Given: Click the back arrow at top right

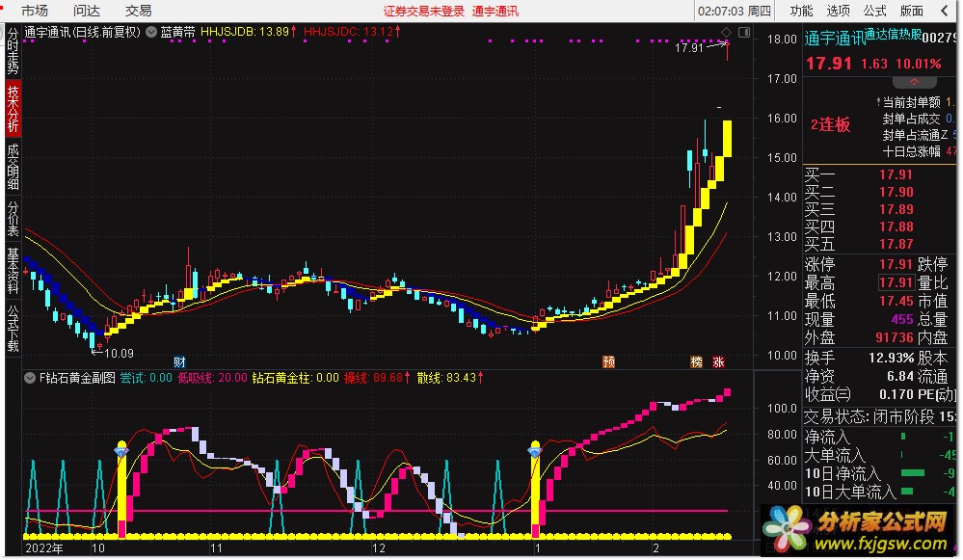Looking at the screenshot, I should pyautogui.click(x=946, y=11).
